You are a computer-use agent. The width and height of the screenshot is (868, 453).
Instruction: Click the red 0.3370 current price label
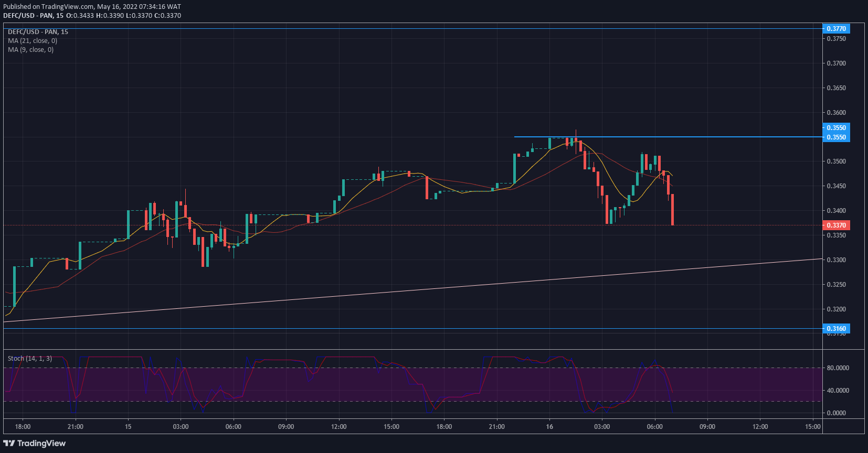pyautogui.click(x=836, y=225)
